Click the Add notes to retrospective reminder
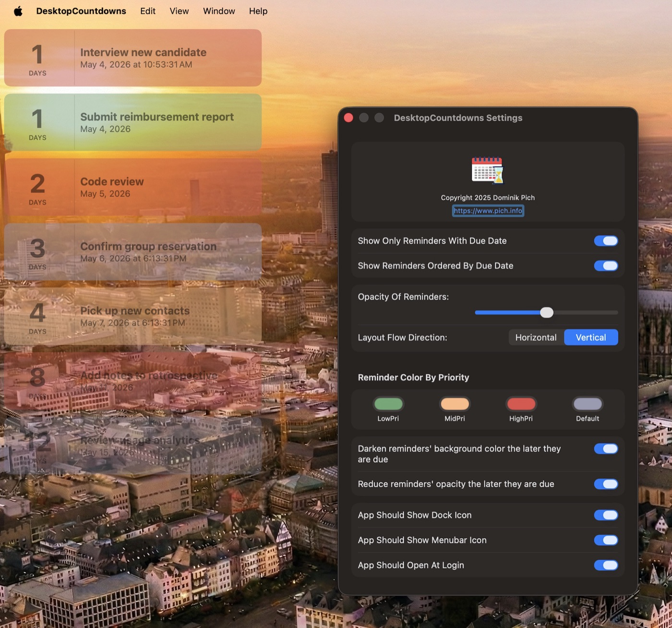672x628 pixels. [x=133, y=381]
